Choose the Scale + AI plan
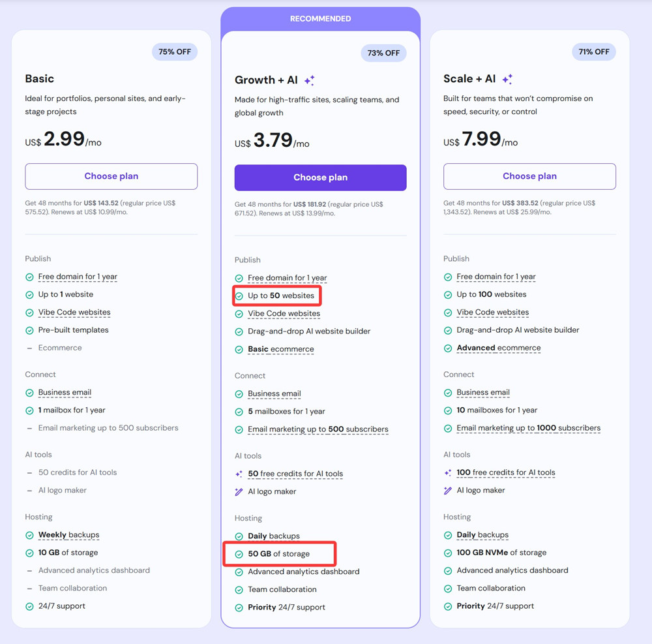The width and height of the screenshot is (652, 644). point(529,176)
